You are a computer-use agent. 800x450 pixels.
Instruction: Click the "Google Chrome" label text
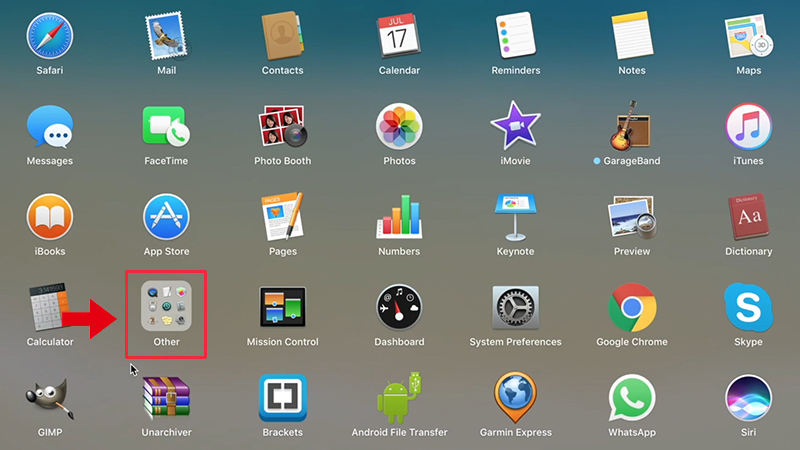[x=632, y=342]
